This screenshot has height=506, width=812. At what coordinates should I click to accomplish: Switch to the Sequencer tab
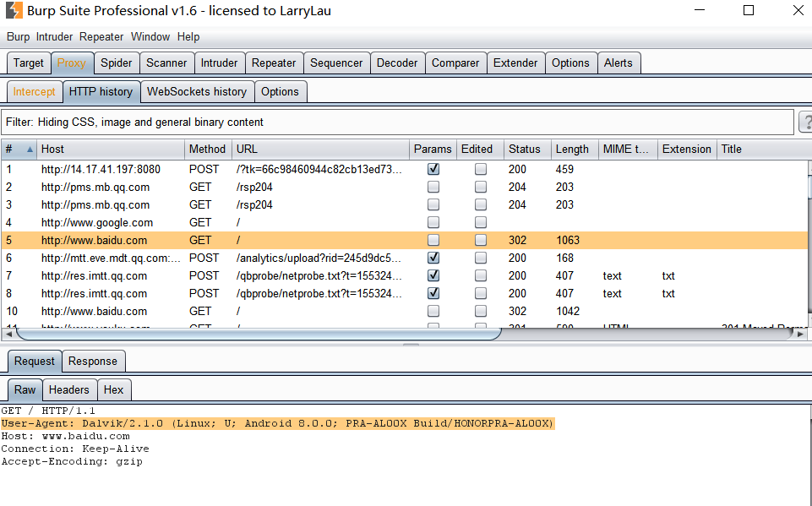click(x=336, y=63)
